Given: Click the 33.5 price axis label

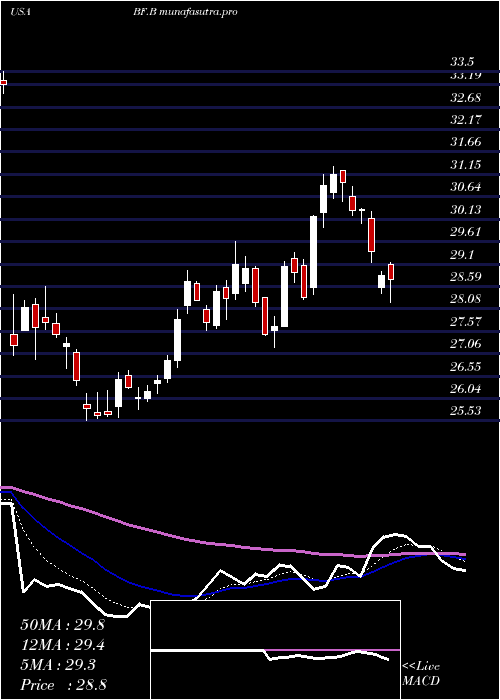Looking at the screenshot, I should pyautogui.click(x=463, y=62).
